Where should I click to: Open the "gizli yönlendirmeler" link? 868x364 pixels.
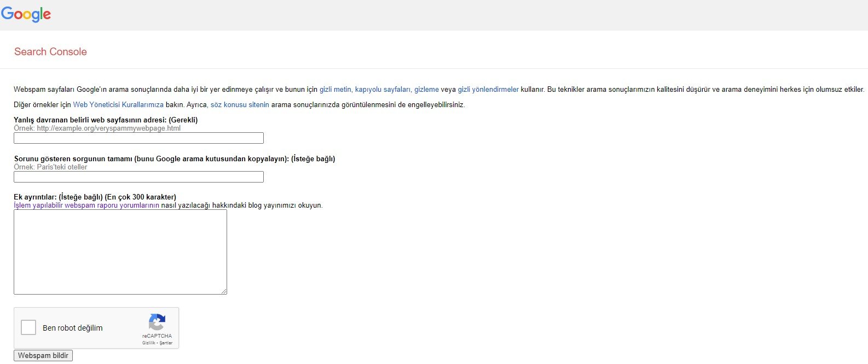tap(488, 89)
